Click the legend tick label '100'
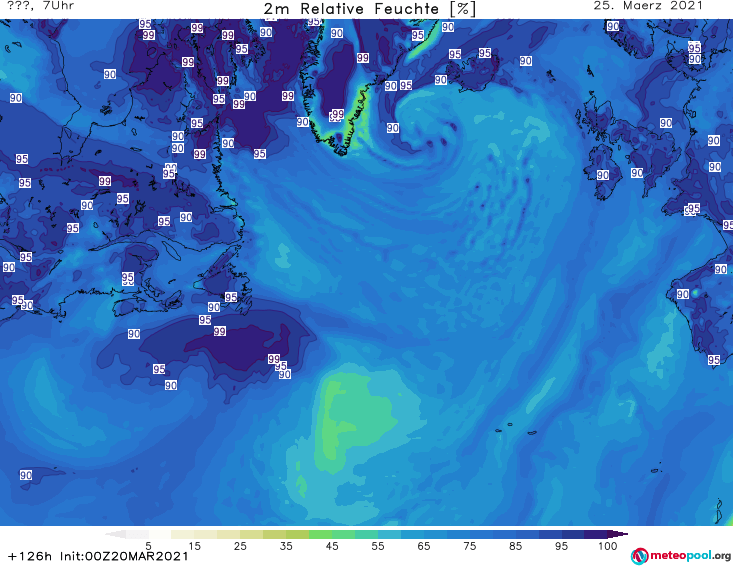The width and height of the screenshot is (733, 566). (607, 545)
